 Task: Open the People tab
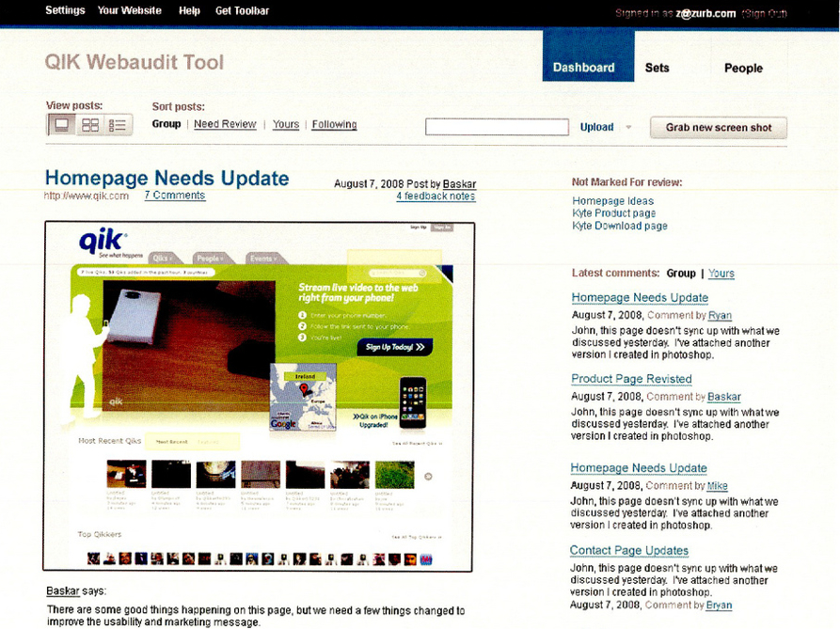tap(743, 68)
